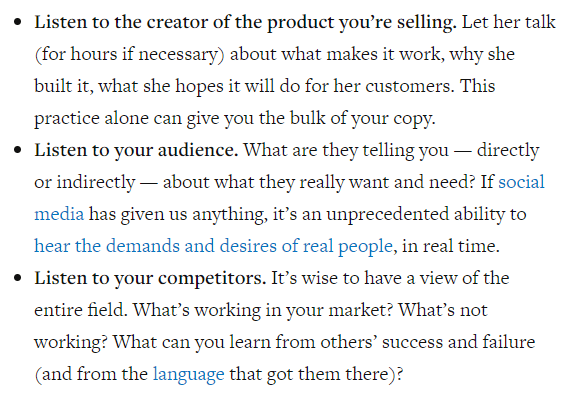Click the word "indirectly"
Screen dimensions: 570x405
96,183
